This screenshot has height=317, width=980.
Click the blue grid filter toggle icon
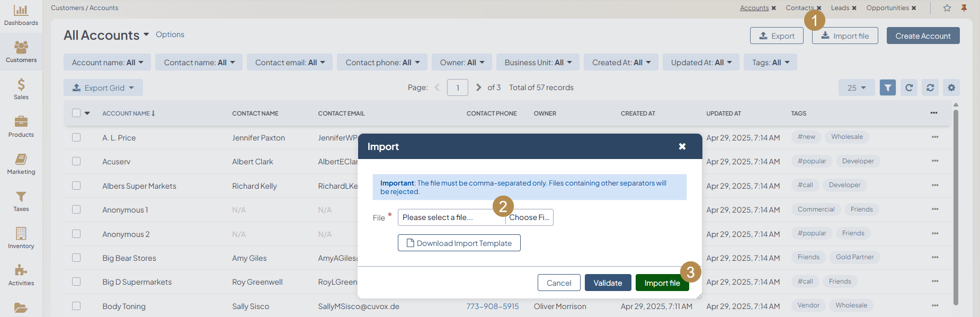(887, 87)
